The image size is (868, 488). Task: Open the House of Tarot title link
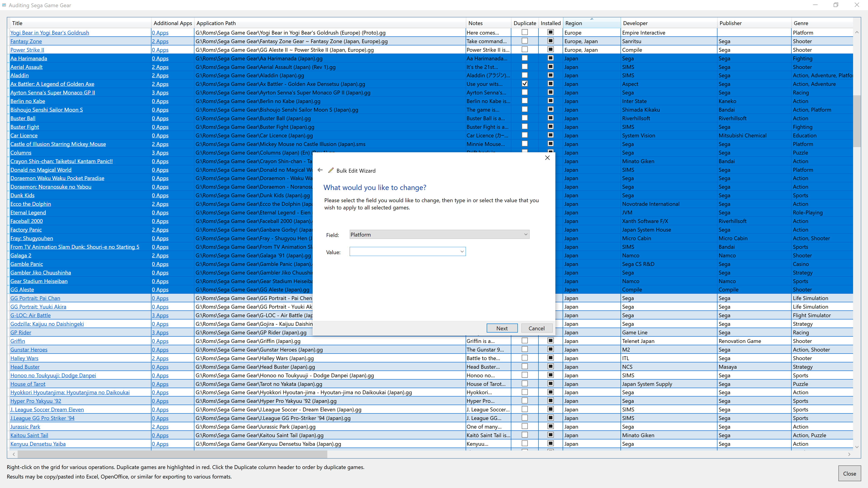[28, 384]
